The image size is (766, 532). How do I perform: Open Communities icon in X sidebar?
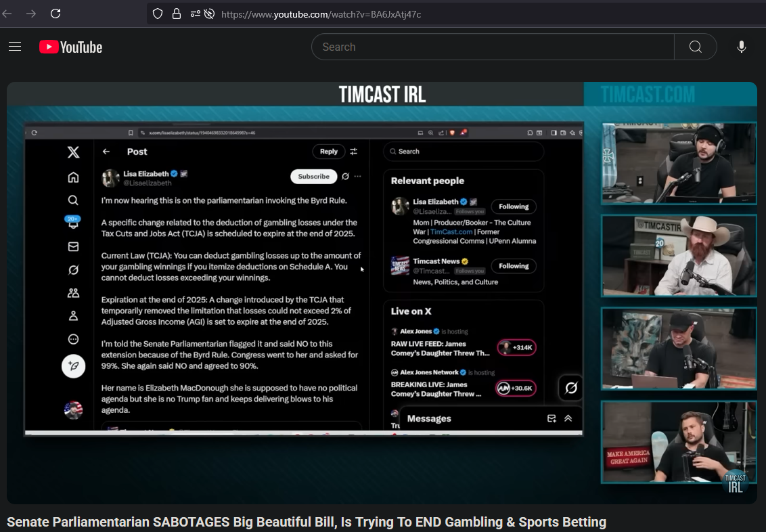click(x=73, y=293)
